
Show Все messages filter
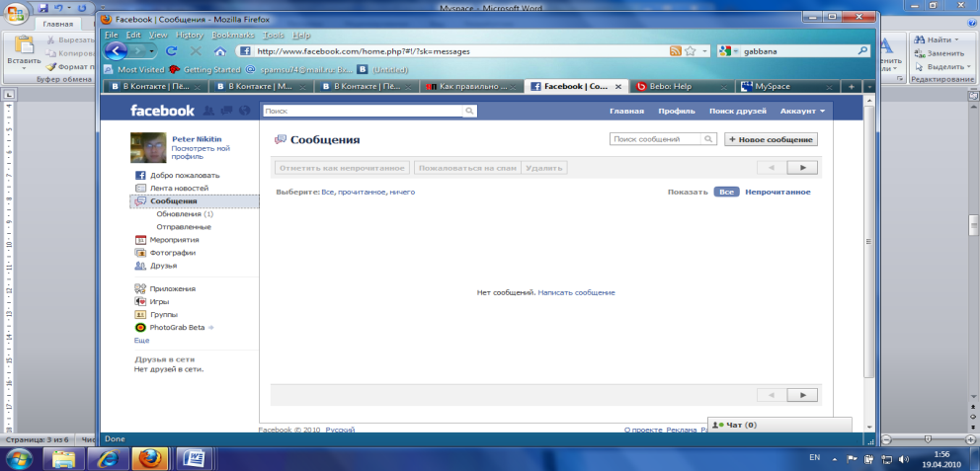[x=726, y=192]
